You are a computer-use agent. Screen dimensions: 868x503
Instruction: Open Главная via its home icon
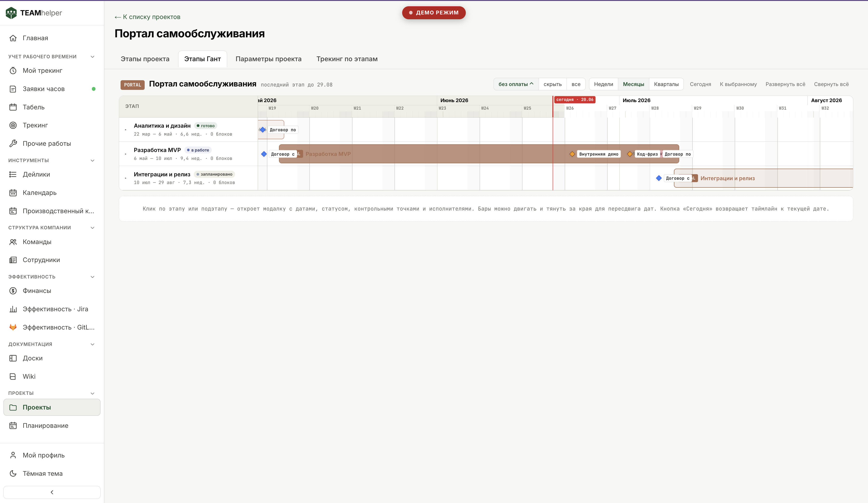(13, 38)
